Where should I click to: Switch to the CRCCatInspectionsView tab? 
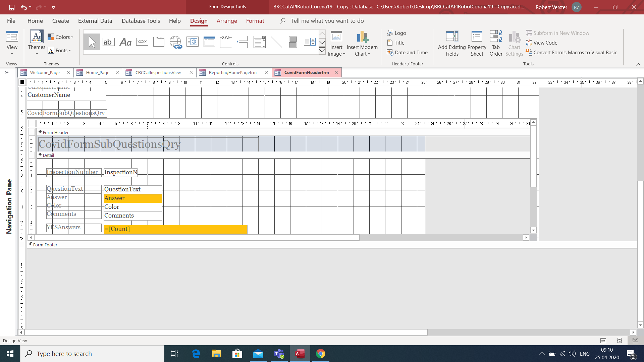[158, 72]
